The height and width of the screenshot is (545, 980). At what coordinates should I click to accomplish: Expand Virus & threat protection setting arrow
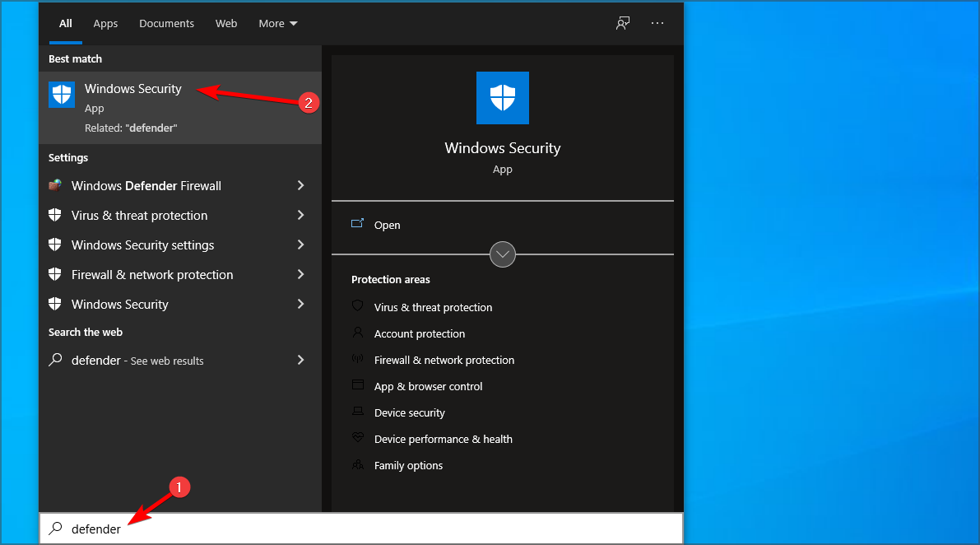pyautogui.click(x=300, y=215)
